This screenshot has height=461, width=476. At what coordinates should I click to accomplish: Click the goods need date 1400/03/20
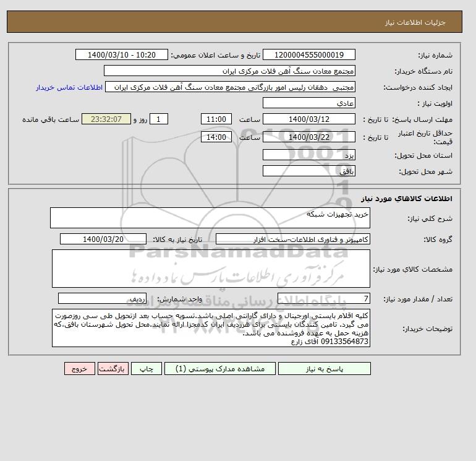[103, 239]
